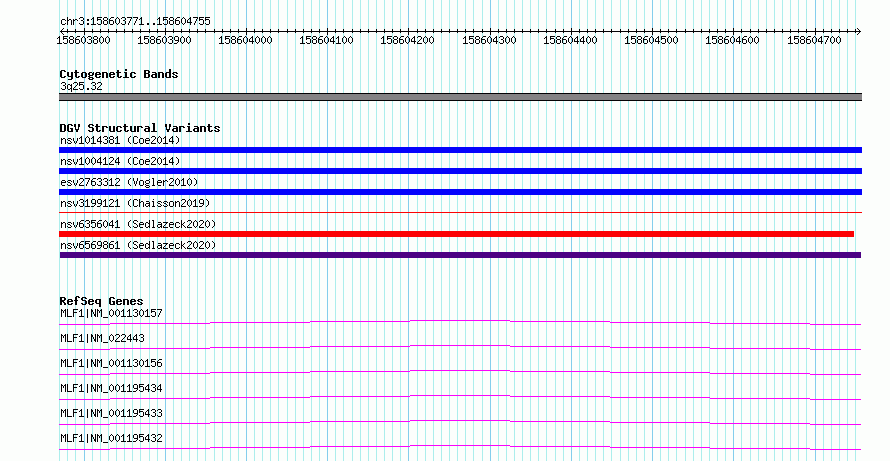Screen dimensions: 890x461
Task: Open transcript label MLF1|NM_001195433
Action: pyautogui.click(x=111, y=413)
